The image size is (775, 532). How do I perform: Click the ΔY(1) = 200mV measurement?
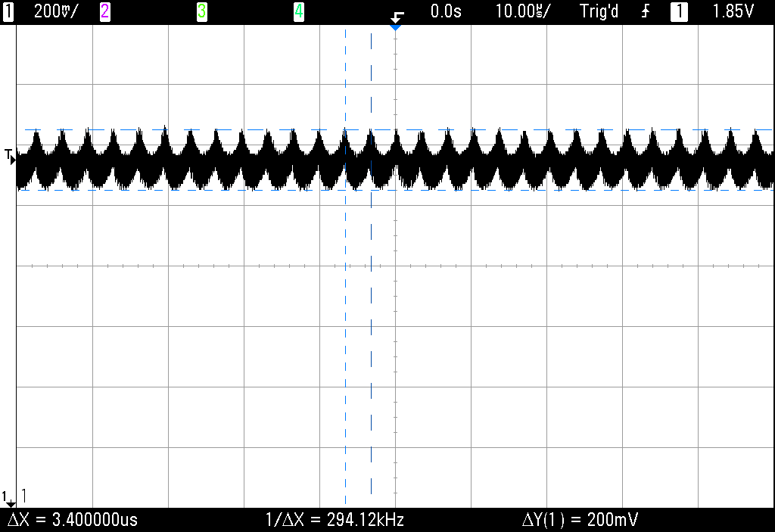pyautogui.click(x=580, y=520)
